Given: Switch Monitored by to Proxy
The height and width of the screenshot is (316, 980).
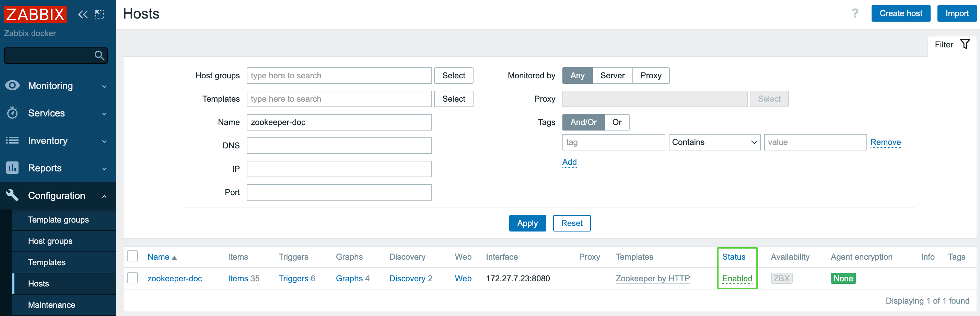Looking at the screenshot, I should point(651,75).
